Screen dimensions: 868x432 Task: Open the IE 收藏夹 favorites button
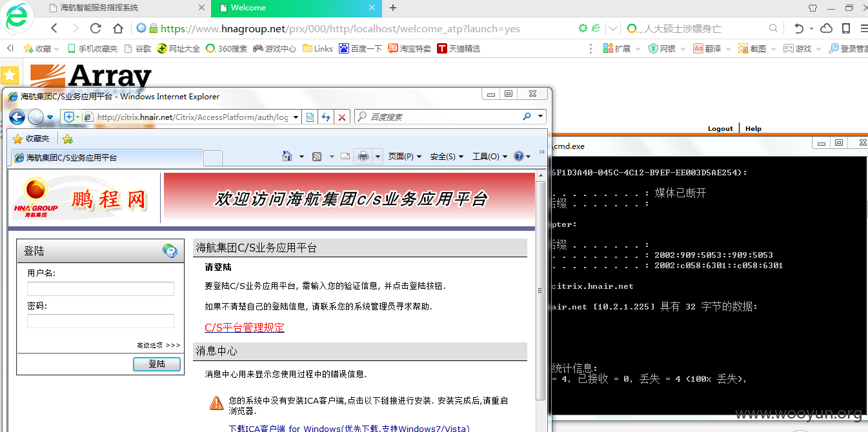point(32,139)
